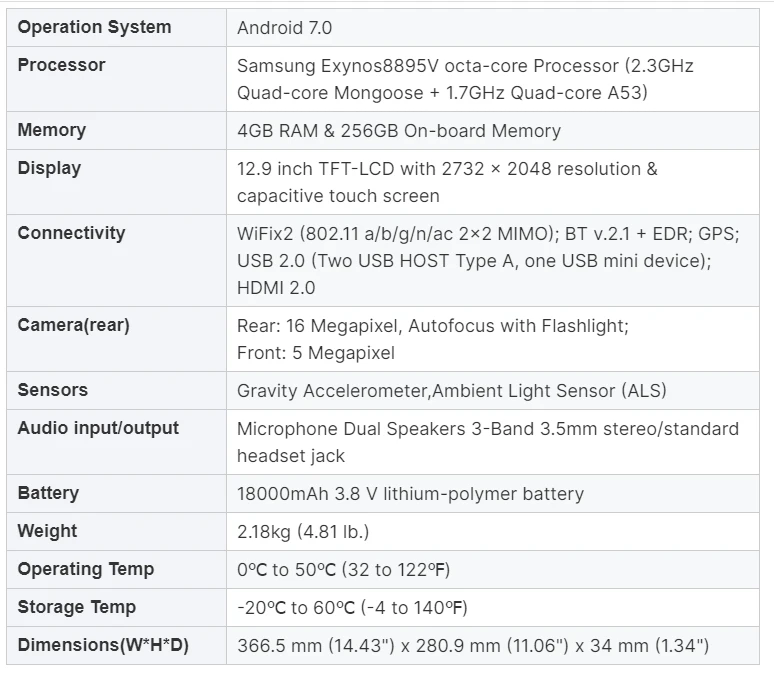Screen dimensions: 774x673
Task: Select the Display row label
Action: (x=49, y=168)
